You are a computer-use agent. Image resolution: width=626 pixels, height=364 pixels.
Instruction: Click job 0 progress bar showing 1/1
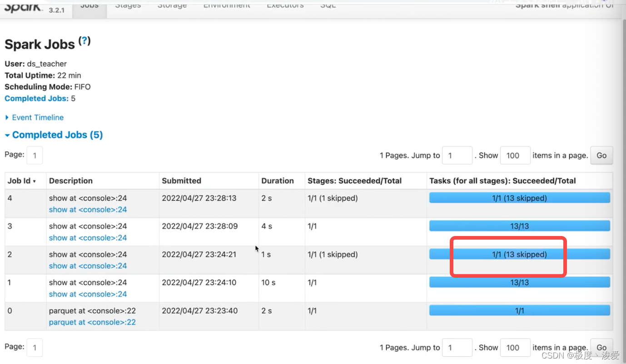(519, 310)
